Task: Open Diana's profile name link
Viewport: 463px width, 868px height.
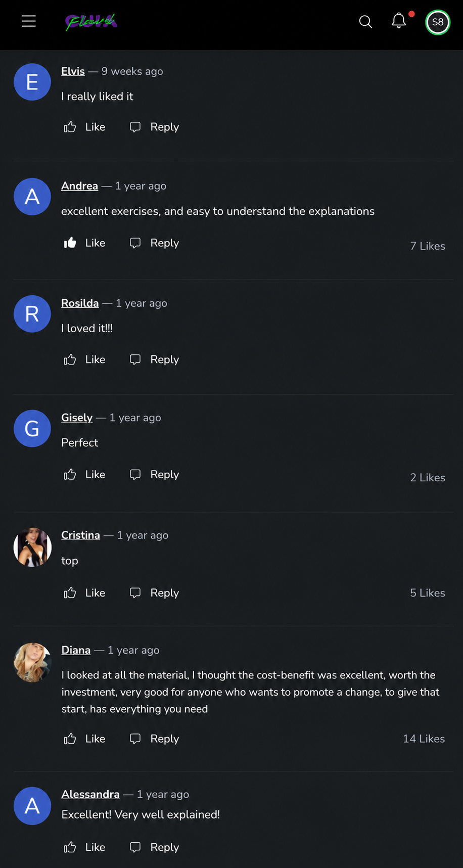Action: (76, 650)
